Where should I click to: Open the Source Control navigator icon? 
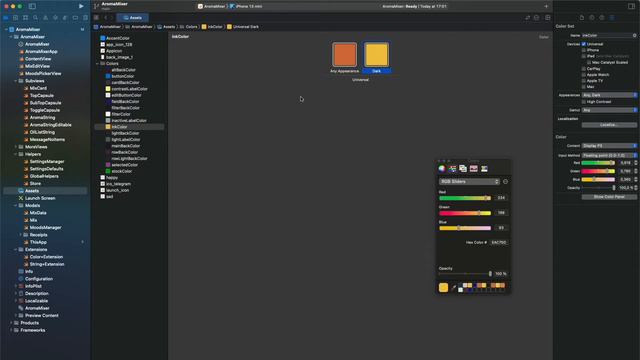point(16,18)
